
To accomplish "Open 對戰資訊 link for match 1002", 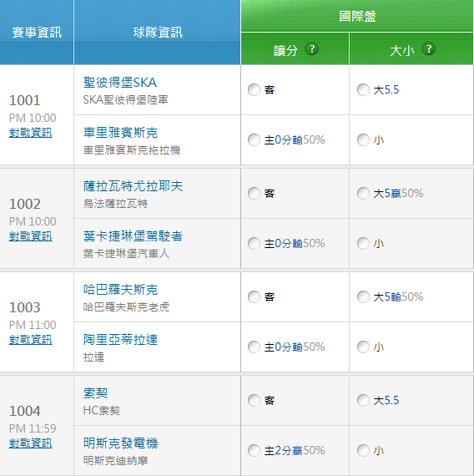I will (31, 236).
